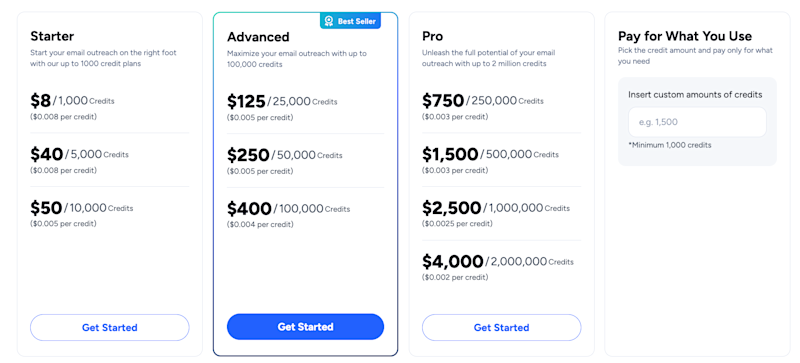Image resolution: width=800 pixels, height=363 pixels.
Task: Click the Starter plan heading
Action: pos(52,36)
